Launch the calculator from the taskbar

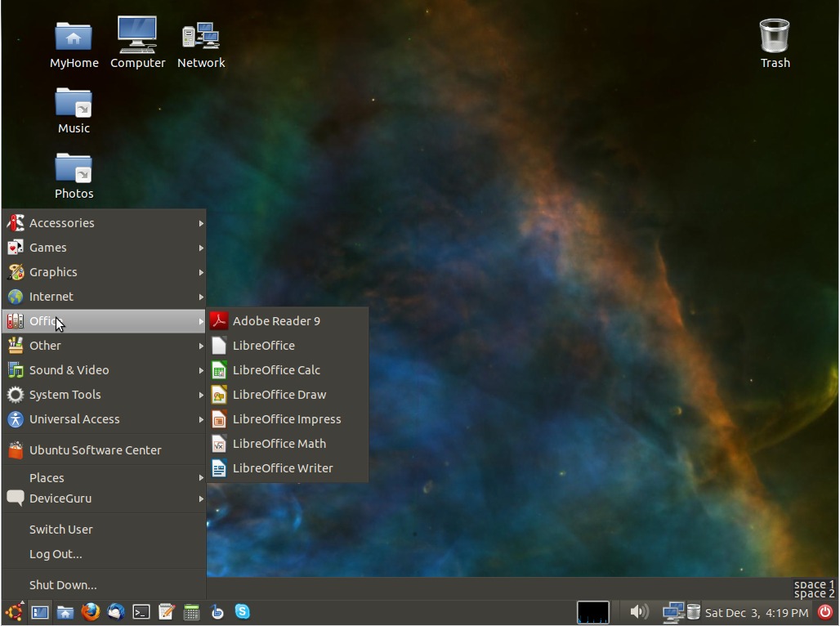(191, 612)
